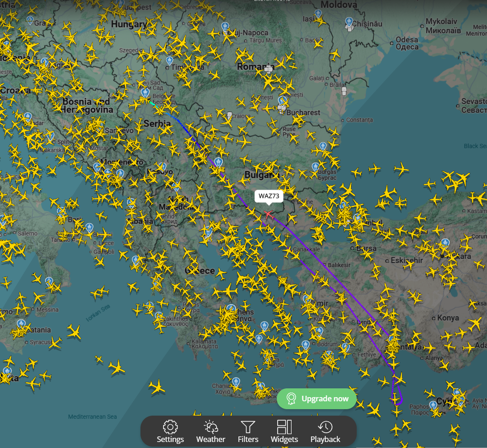
Task: Open the Weather layer options
Action: coord(211,431)
